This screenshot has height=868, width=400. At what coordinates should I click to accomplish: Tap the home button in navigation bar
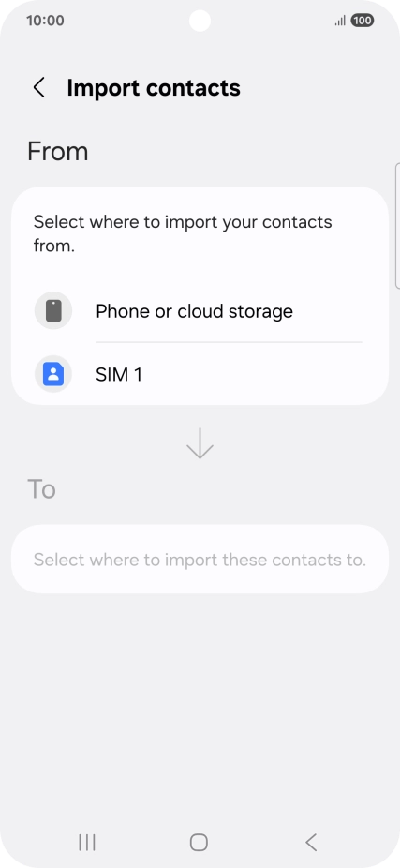[200, 842]
